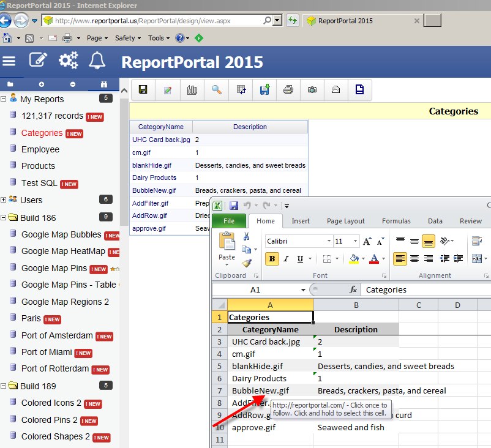Viewport: 491px width, 448px height.
Task: Click the folder tab icon in sidebar
Action: tap(10, 84)
